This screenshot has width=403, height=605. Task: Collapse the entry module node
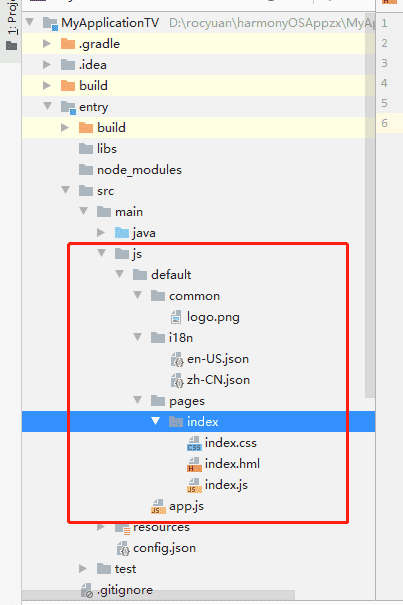[47, 106]
